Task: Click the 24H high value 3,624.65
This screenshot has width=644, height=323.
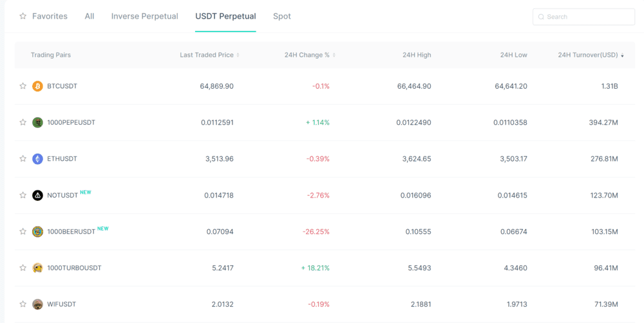Action: click(417, 159)
